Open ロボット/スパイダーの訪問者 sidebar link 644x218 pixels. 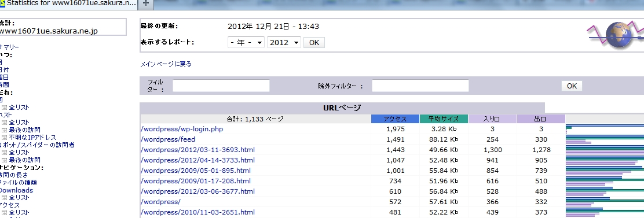click(x=37, y=145)
